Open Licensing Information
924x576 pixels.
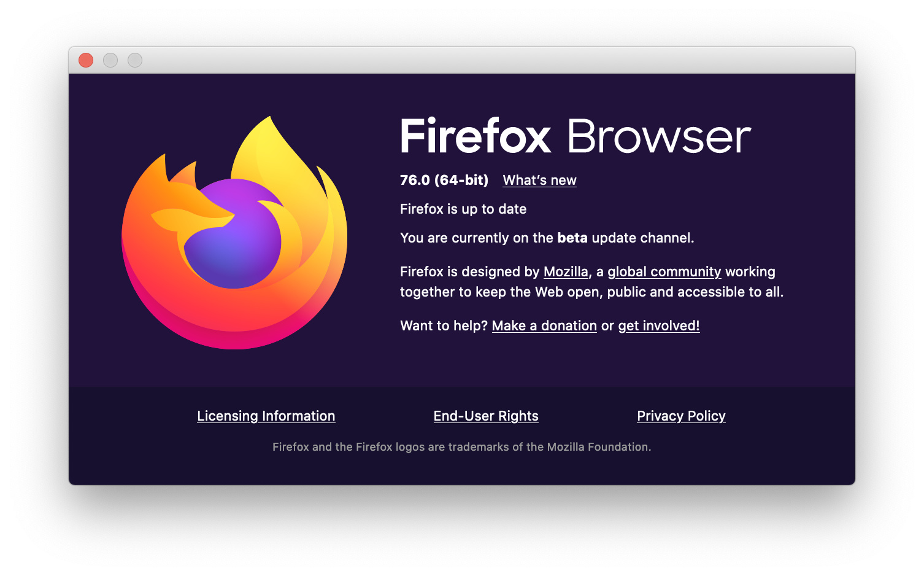pyautogui.click(x=266, y=416)
